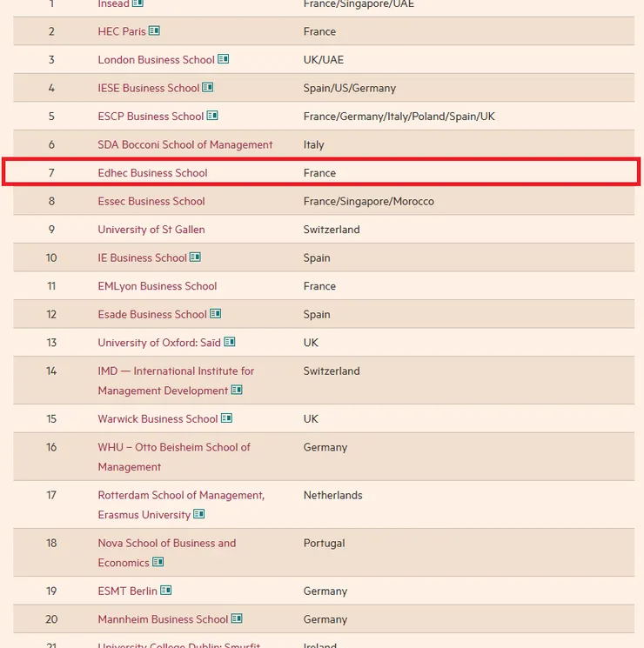Click the IMD International Institute link
The image size is (644, 648).
click(175, 371)
